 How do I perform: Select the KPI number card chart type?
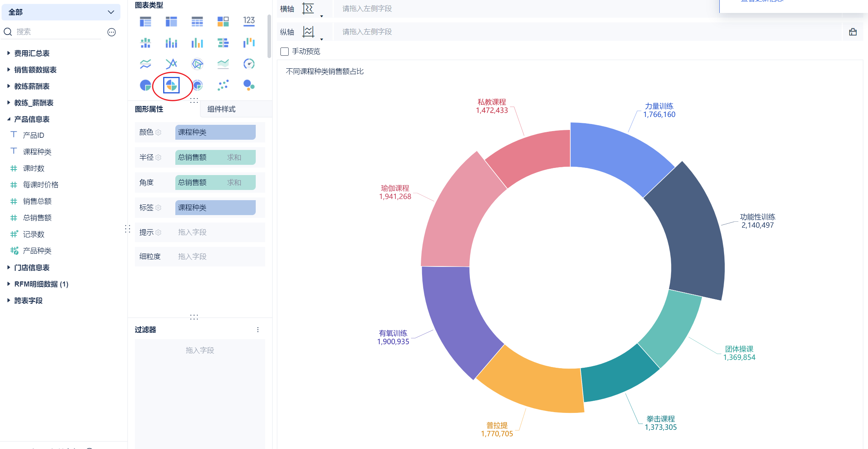249,22
